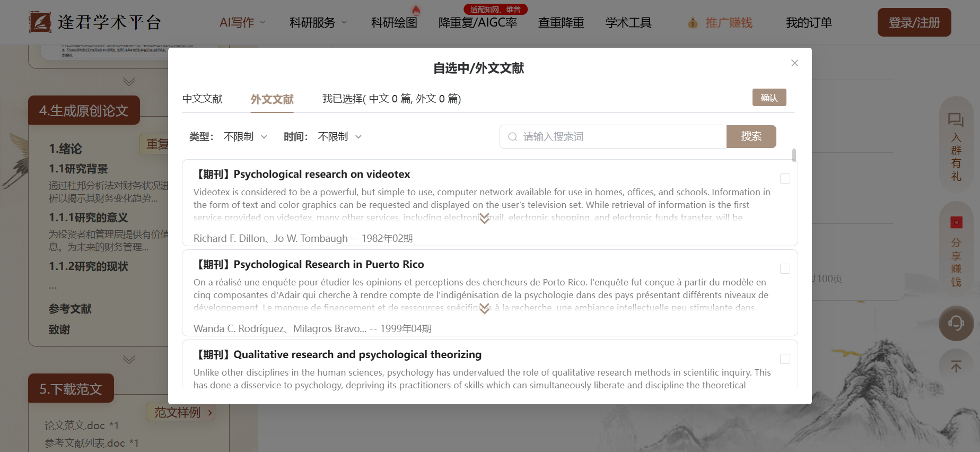Click 论文范文.doc *1 file entry
Screen dimensions: 980x452
pyautogui.click(x=82, y=425)
